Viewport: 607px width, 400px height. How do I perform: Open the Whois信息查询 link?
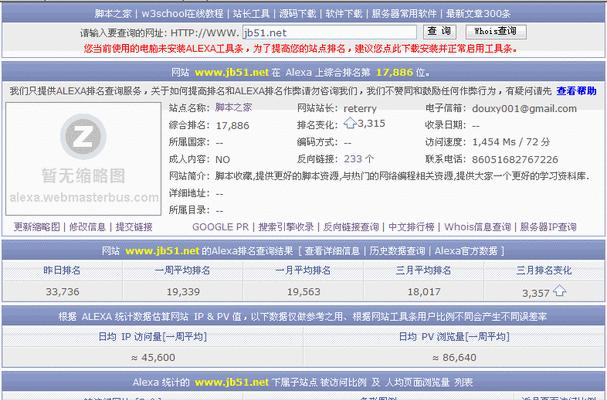coord(477,227)
